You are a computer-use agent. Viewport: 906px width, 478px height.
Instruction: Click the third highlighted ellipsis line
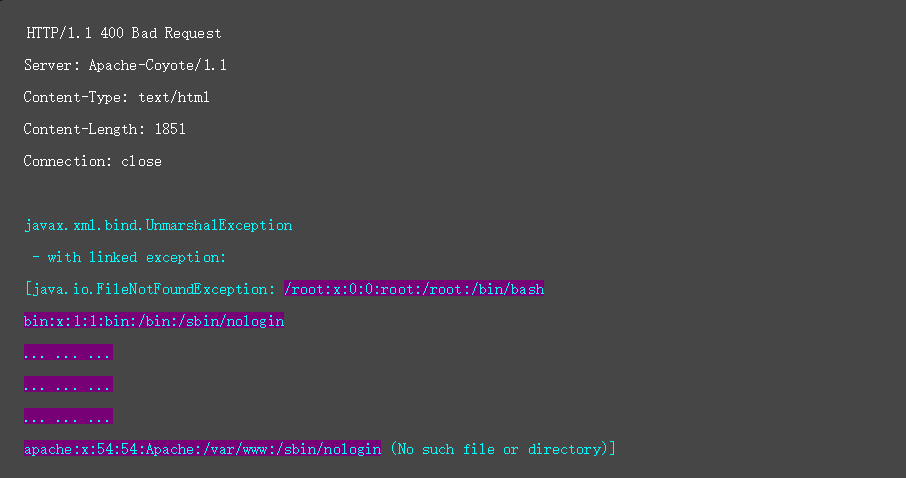tap(68, 417)
